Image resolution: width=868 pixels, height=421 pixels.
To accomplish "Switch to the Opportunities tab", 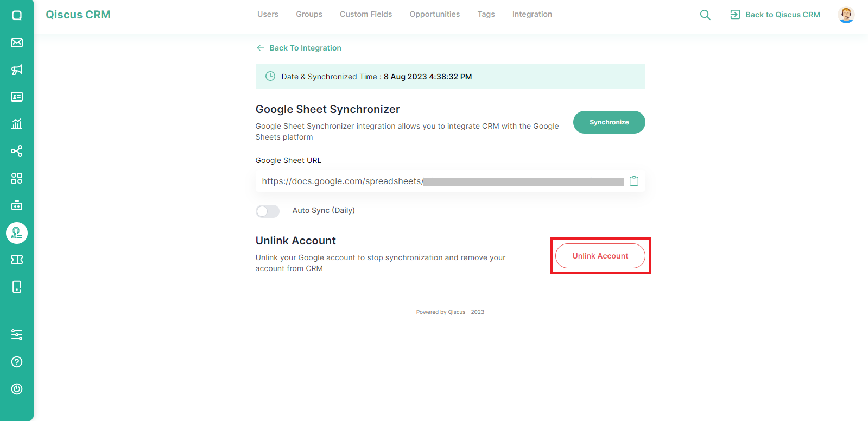I will coord(435,14).
